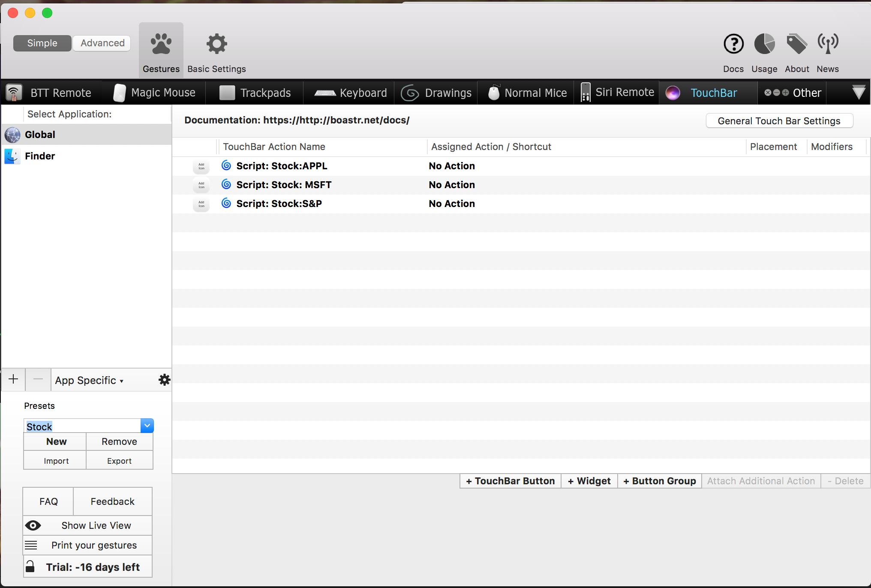
Task: Click the plus button to add an application
Action: click(x=13, y=379)
